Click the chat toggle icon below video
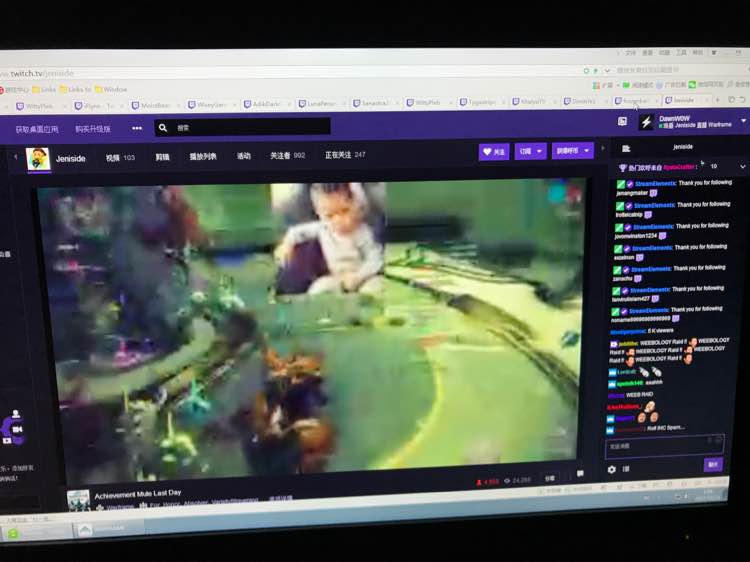 [x=580, y=474]
